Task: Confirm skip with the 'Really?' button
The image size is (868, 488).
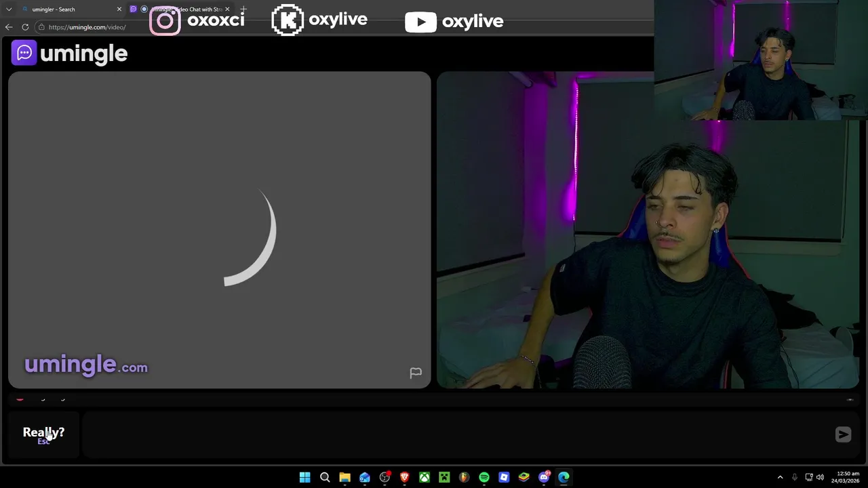Action: 43,434
